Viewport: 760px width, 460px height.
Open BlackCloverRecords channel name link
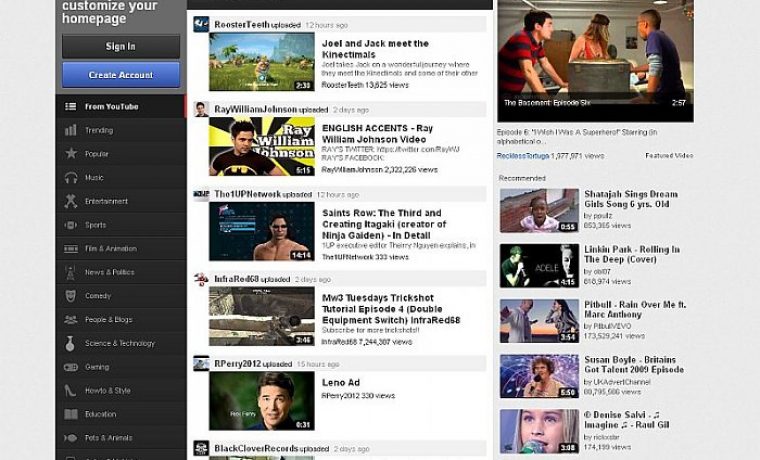(256, 449)
